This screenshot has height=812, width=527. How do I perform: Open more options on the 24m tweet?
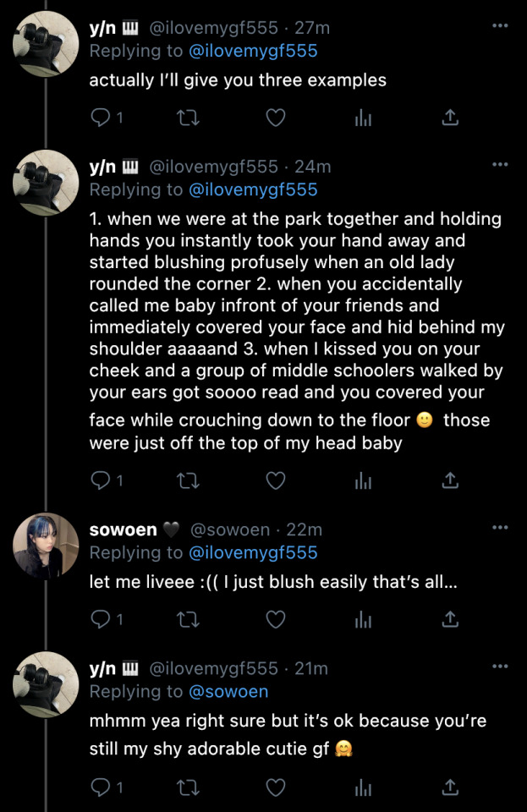point(500,164)
